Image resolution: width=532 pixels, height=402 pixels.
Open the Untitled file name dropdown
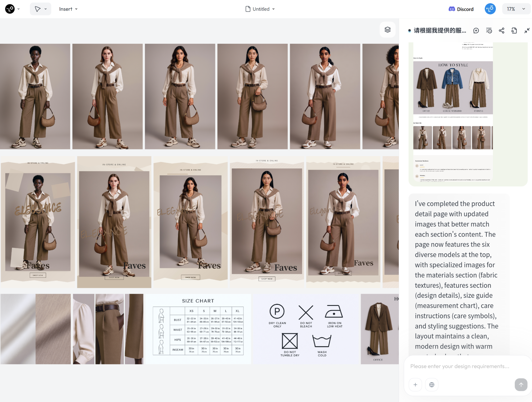point(260,9)
